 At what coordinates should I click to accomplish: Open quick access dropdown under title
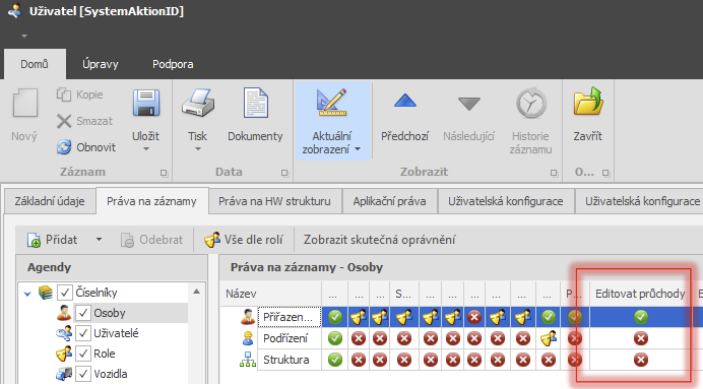click(x=24, y=36)
